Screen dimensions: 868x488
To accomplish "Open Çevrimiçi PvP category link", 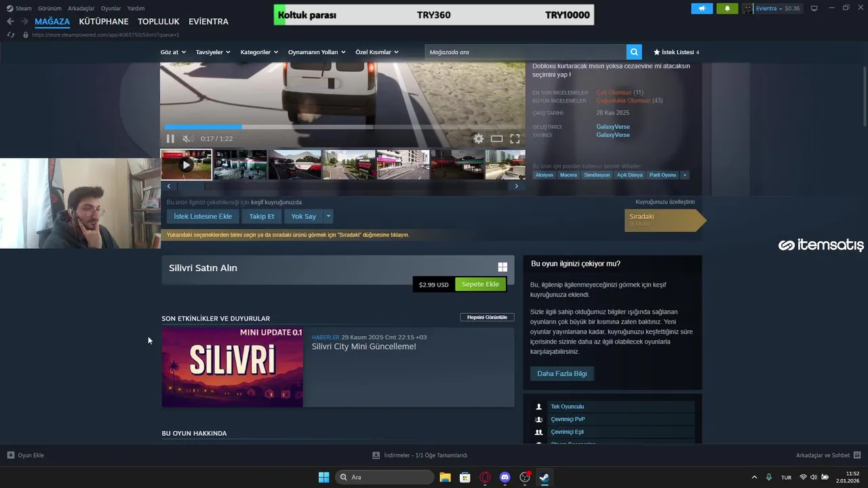I will pyautogui.click(x=568, y=420).
